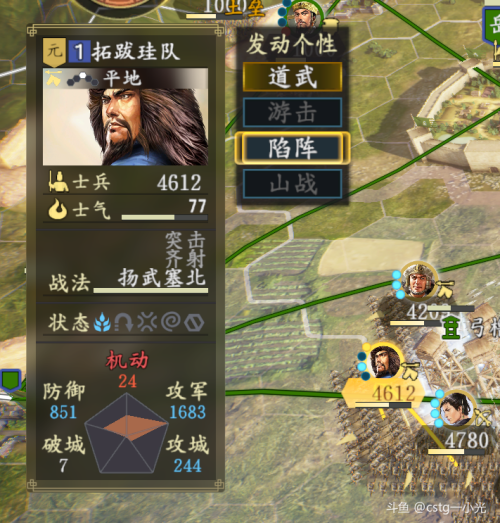Image resolution: width=500 pixels, height=523 pixels.
Task: Click the hexagon shield status icon
Action: [x=194, y=323]
